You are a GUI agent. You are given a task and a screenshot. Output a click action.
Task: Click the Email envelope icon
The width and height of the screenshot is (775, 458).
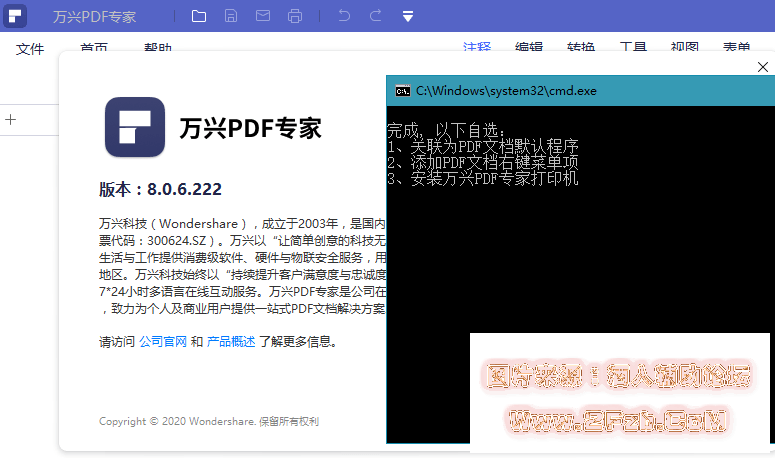coord(263,16)
